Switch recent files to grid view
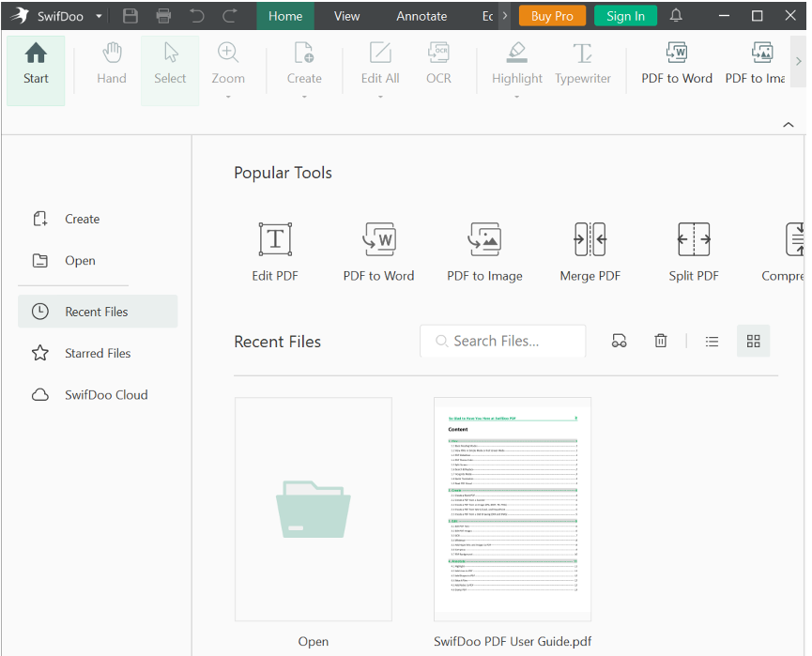812x656 pixels. click(x=754, y=341)
